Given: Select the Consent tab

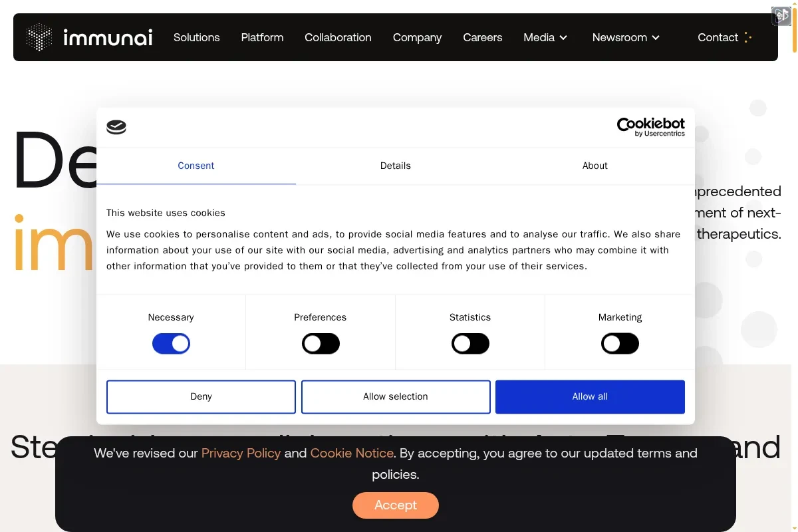Looking at the screenshot, I should [x=196, y=166].
